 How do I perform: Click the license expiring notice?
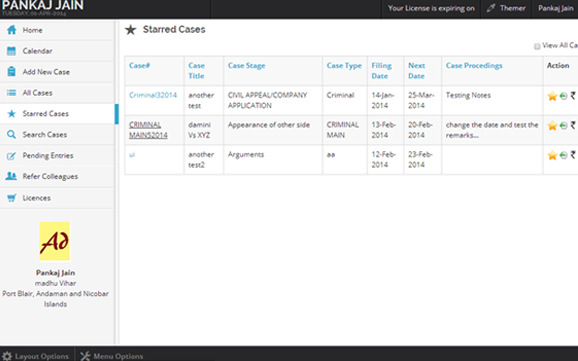point(431,8)
